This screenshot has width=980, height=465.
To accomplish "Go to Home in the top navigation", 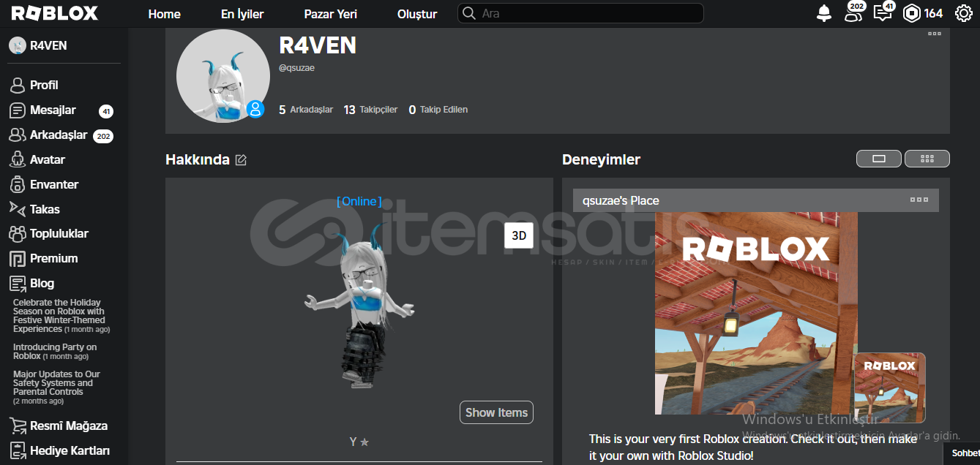I will (164, 14).
